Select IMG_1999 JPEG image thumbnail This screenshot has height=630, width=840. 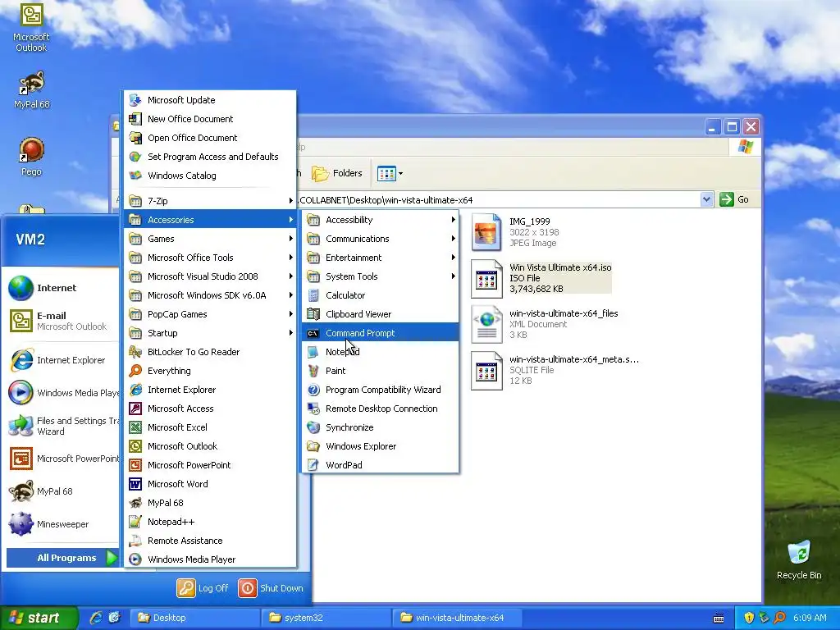point(486,232)
